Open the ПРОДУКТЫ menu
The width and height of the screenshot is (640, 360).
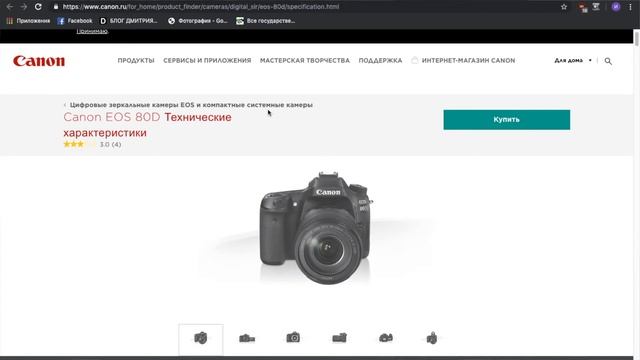point(136,60)
